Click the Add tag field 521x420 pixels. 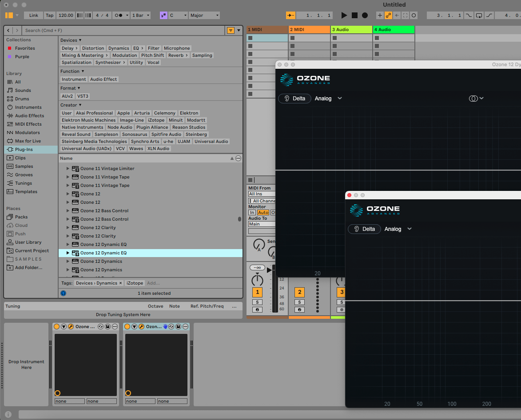(153, 283)
